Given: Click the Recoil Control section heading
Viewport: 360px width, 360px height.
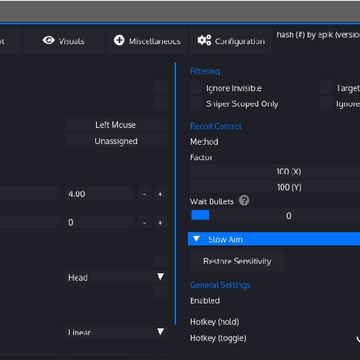Looking at the screenshot, I should (x=216, y=126).
